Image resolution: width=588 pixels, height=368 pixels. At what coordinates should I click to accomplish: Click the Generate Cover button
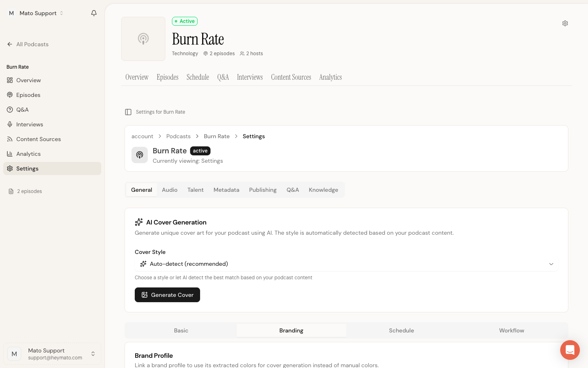tap(167, 295)
